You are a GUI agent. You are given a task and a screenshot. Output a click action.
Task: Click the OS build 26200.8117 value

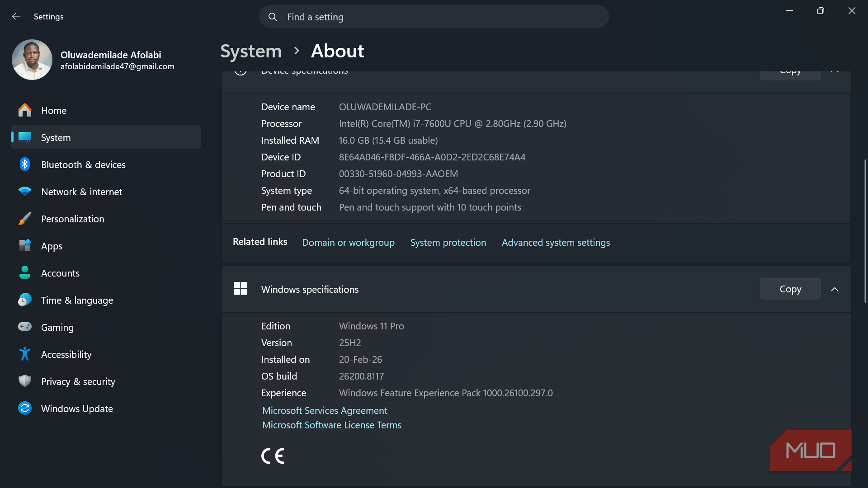pyautogui.click(x=361, y=376)
